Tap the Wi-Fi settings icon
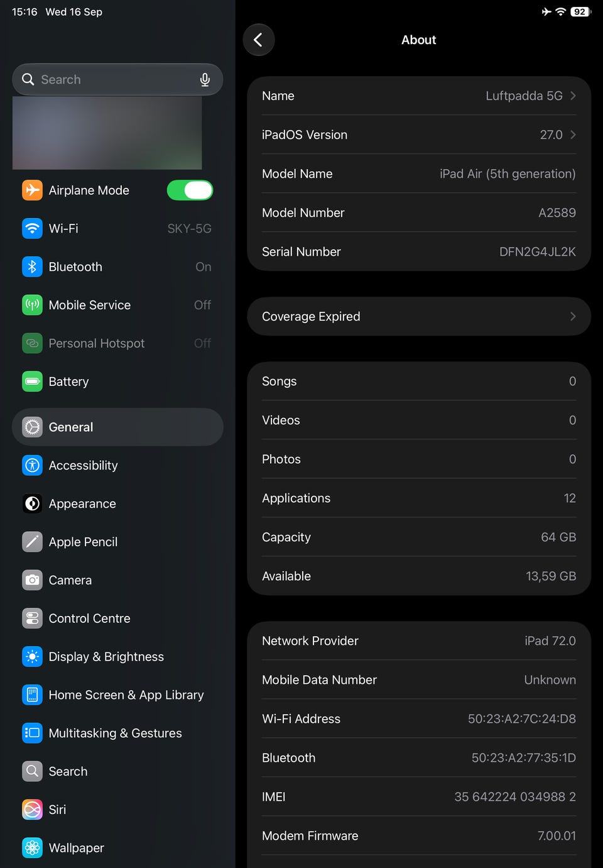This screenshot has height=868, width=603. tap(32, 228)
